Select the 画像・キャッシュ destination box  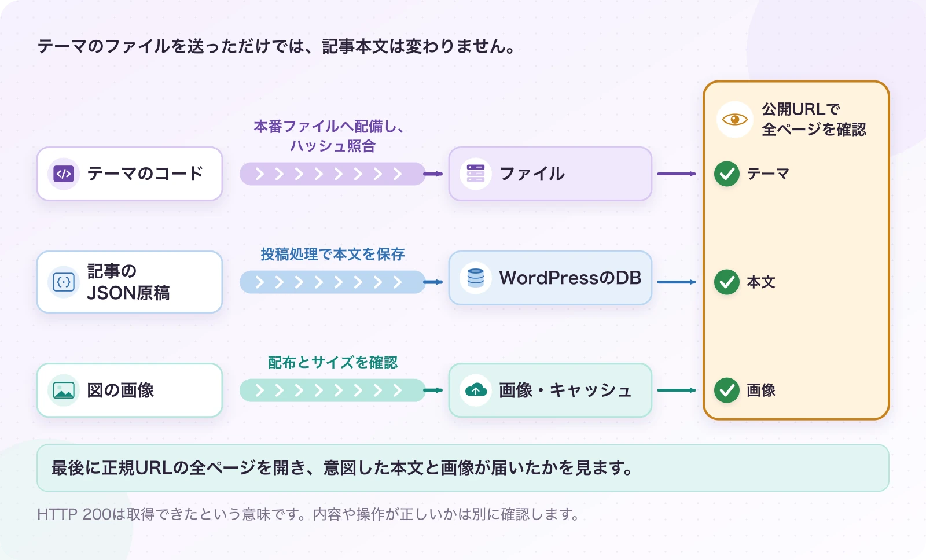(x=550, y=390)
